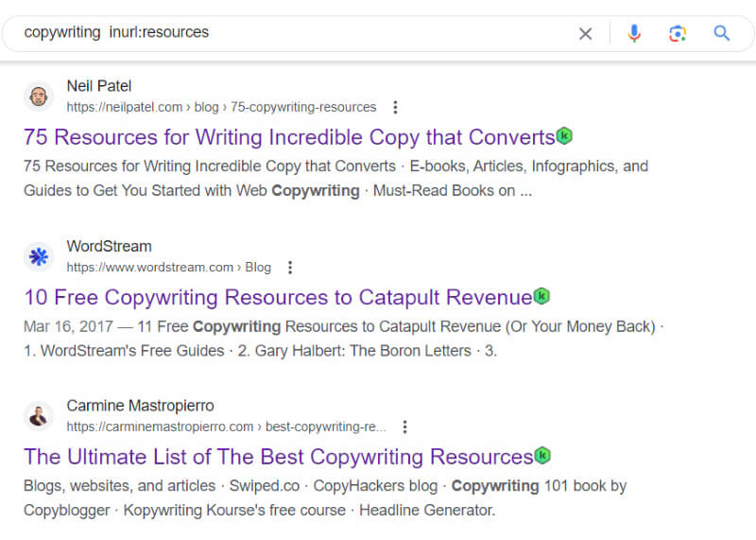Click the www.wordstream.com Blog URL
Image resolution: width=756 pixels, height=540 pixels.
(169, 268)
